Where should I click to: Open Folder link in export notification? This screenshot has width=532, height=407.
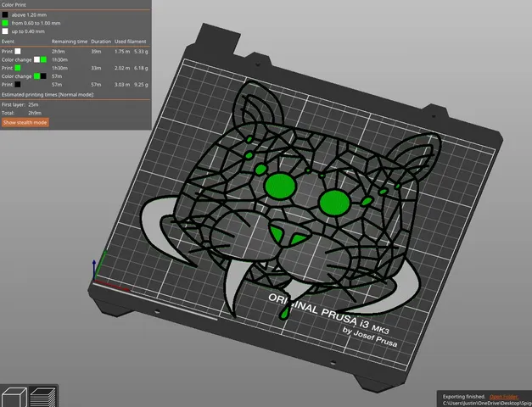[x=503, y=397]
